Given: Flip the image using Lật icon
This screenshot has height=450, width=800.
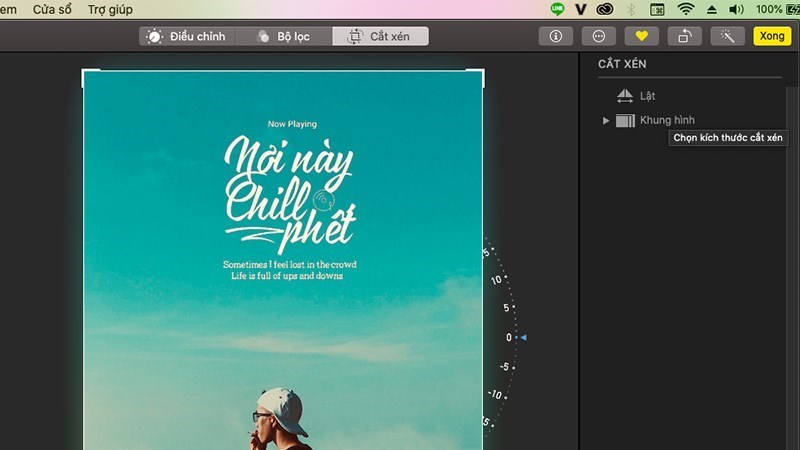Looking at the screenshot, I should tap(625, 96).
